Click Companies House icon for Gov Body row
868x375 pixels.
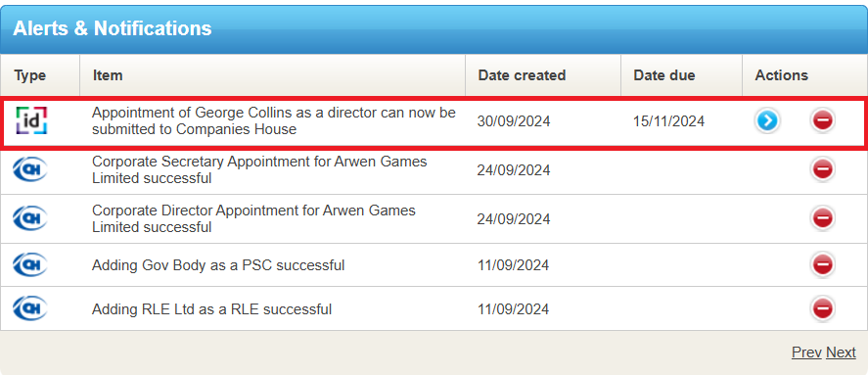tap(30, 264)
